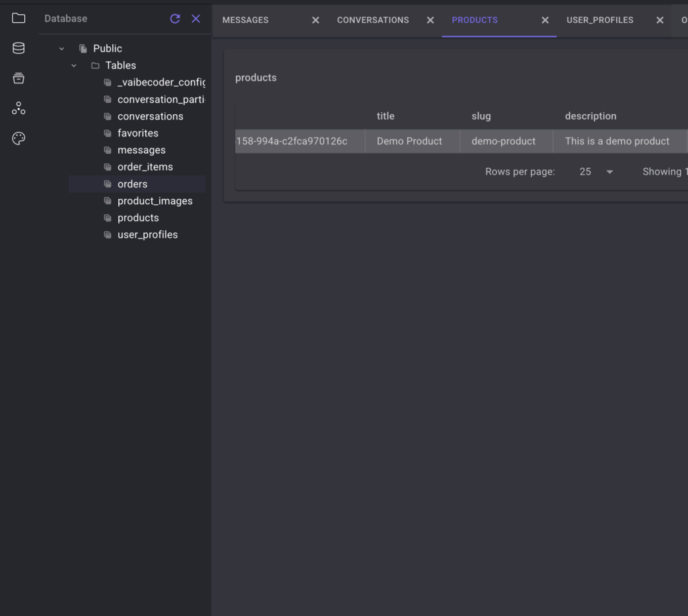This screenshot has width=688, height=616.
Task: Click the database cylinder icon in sidebar
Action: click(x=19, y=48)
